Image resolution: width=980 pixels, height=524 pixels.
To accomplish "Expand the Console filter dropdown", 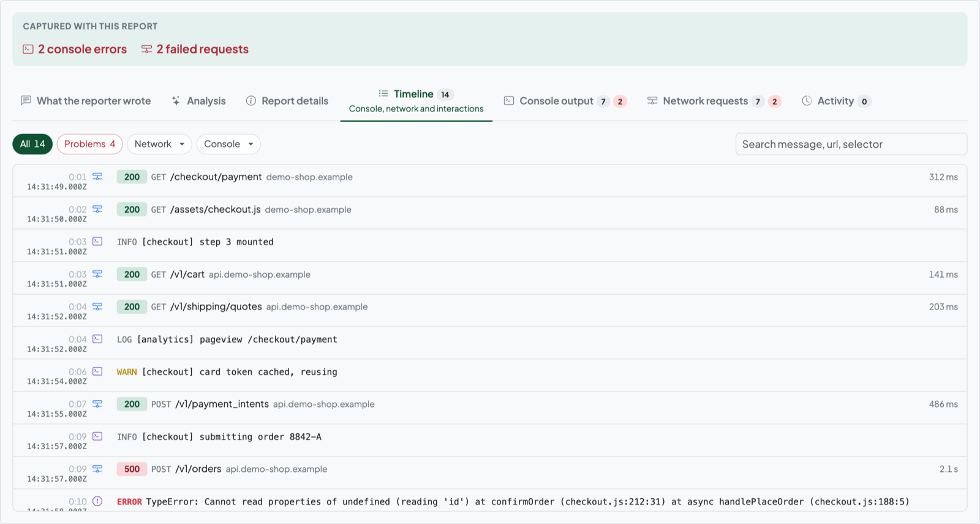I will [x=228, y=144].
